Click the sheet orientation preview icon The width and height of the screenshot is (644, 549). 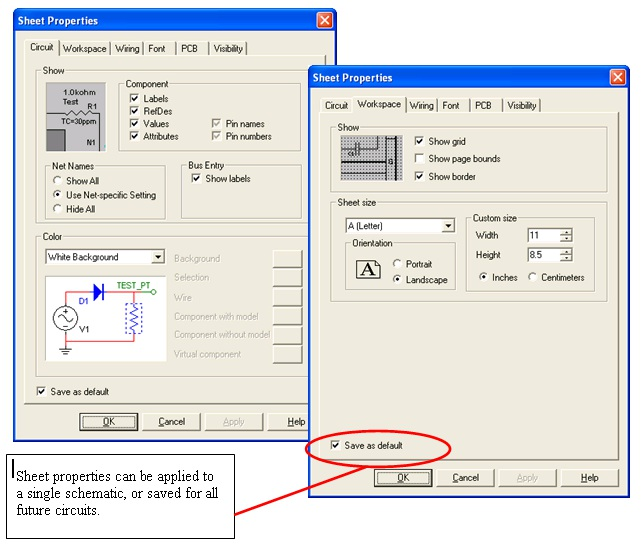pos(368,270)
